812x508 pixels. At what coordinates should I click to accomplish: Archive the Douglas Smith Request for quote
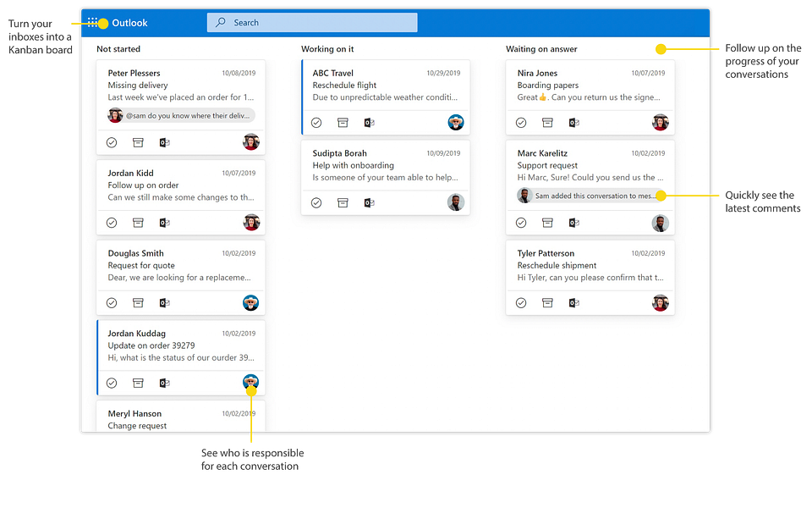click(138, 303)
